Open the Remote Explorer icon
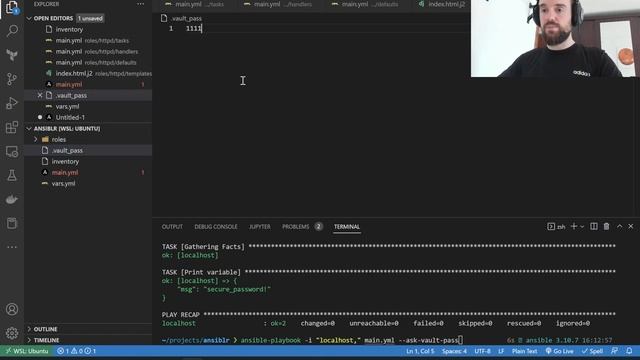Screen dimensions: 640x360 point(12,151)
